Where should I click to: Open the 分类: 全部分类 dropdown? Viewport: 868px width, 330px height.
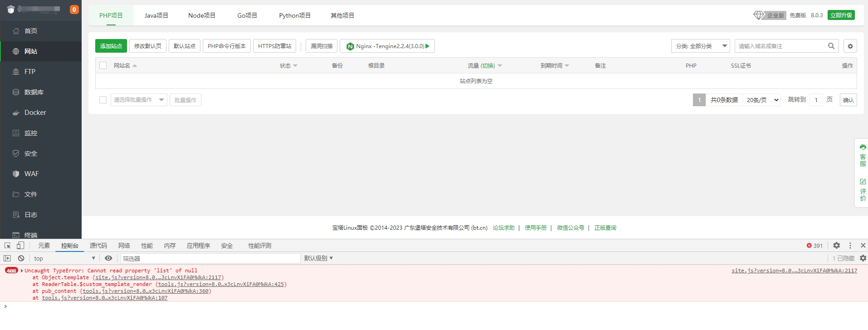click(701, 46)
